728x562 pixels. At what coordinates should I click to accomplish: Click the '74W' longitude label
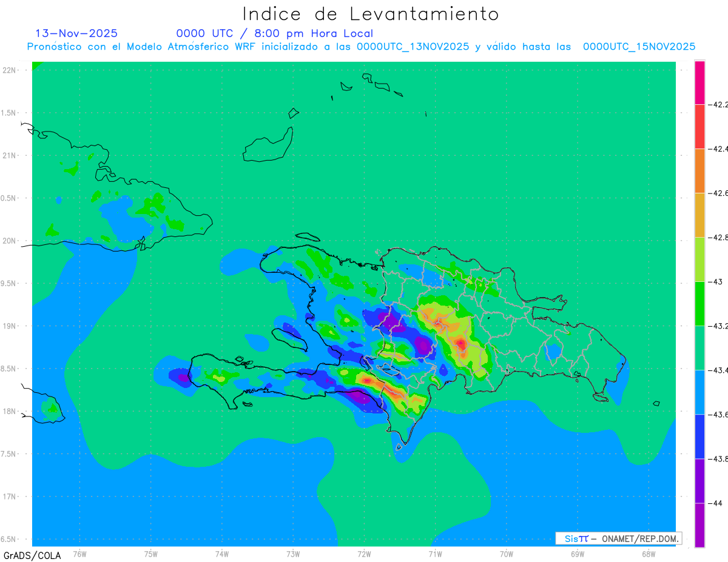click(222, 554)
